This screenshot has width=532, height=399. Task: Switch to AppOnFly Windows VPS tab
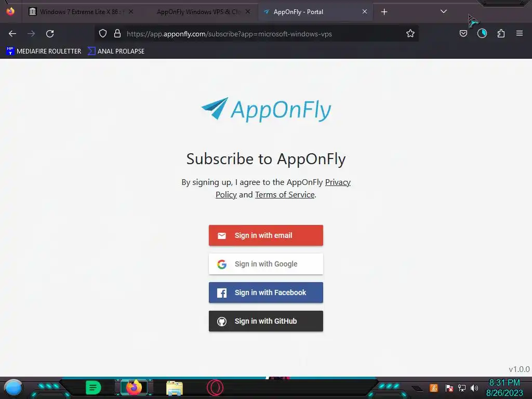coord(199,12)
